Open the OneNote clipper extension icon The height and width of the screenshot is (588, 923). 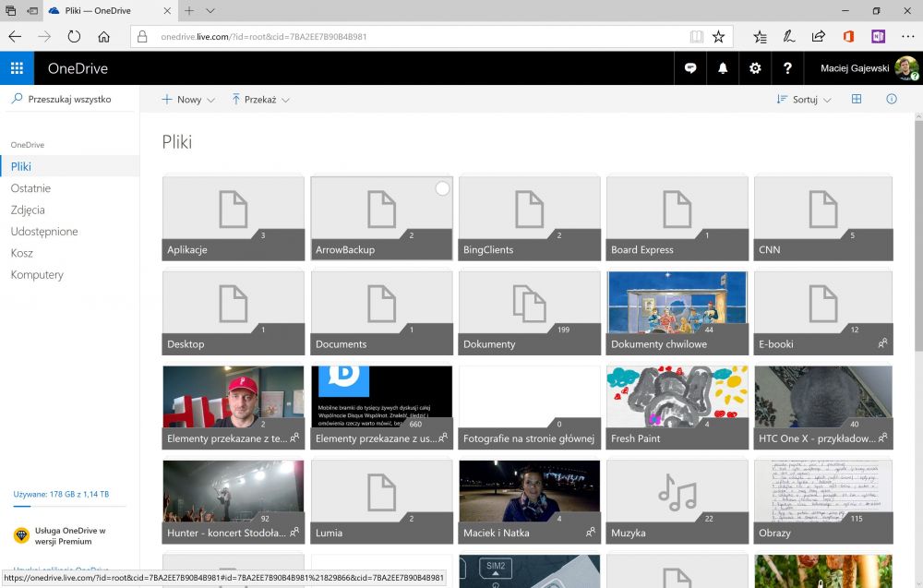(x=879, y=37)
